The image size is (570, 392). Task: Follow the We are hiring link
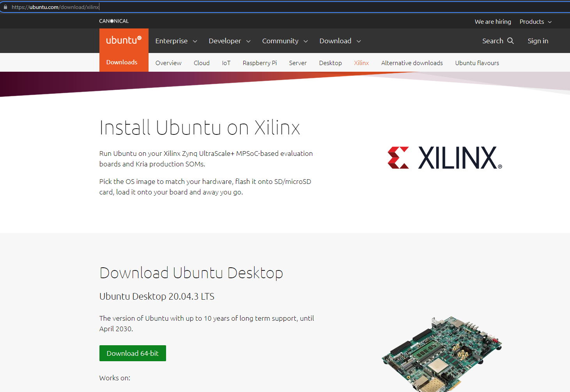point(493,22)
